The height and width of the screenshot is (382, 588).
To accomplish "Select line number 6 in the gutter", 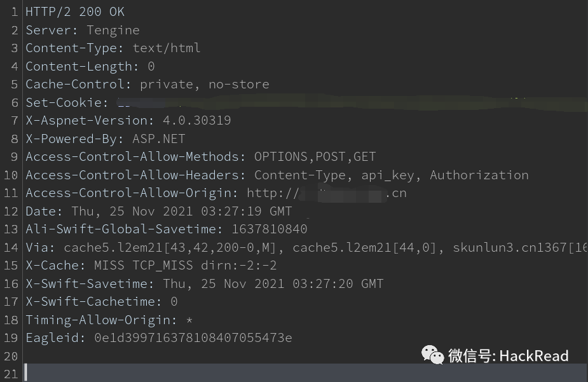I will pos(15,103).
